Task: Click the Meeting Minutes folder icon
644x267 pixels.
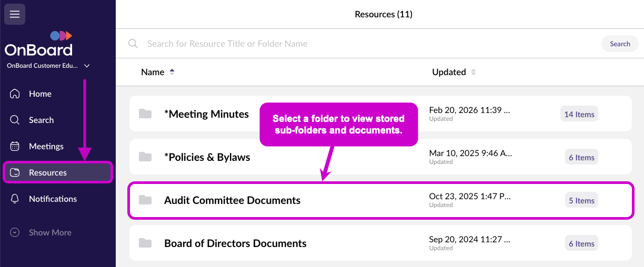Action: coord(145,114)
